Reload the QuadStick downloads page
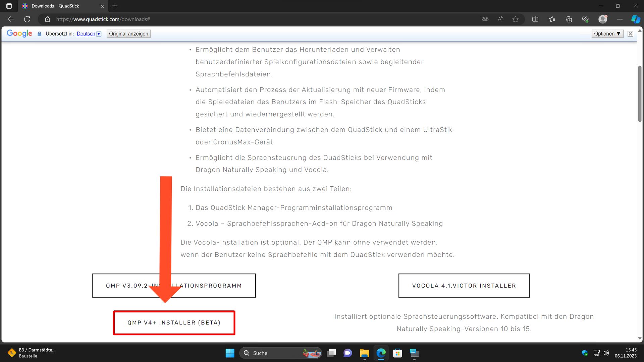644x362 pixels. 27,19
